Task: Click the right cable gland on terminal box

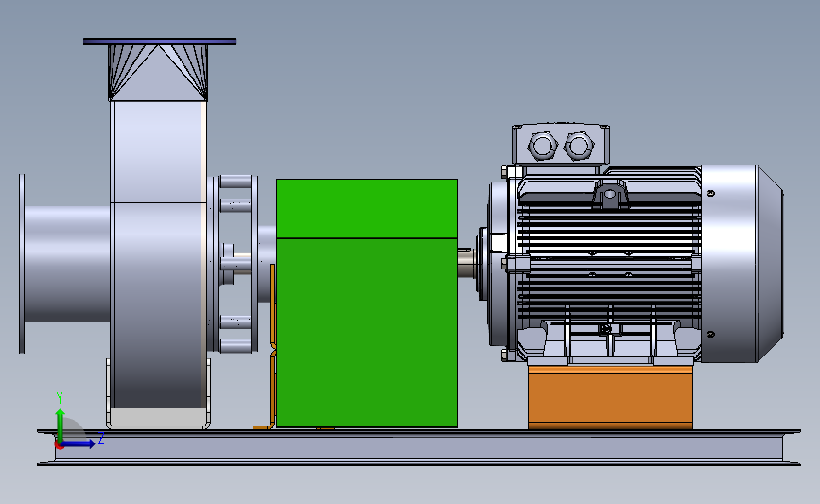Action: click(579, 145)
